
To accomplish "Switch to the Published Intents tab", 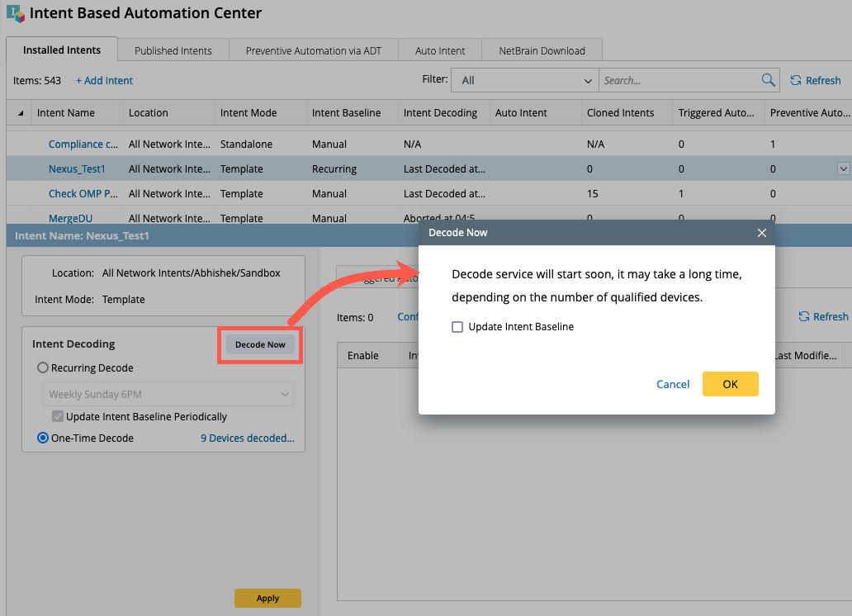I will 173,50.
